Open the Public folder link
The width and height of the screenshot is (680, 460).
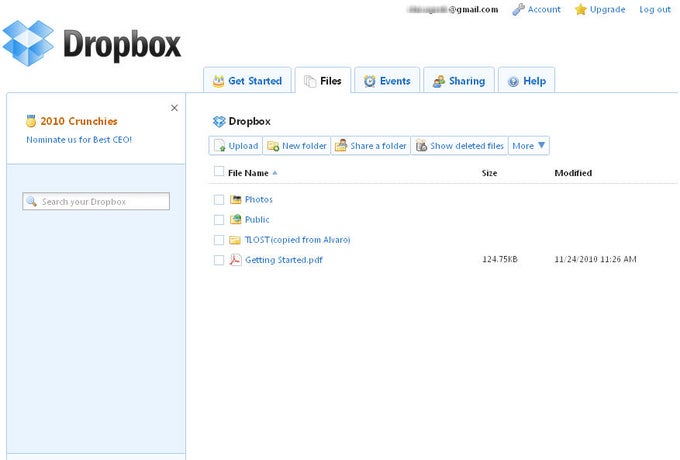(257, 219)
